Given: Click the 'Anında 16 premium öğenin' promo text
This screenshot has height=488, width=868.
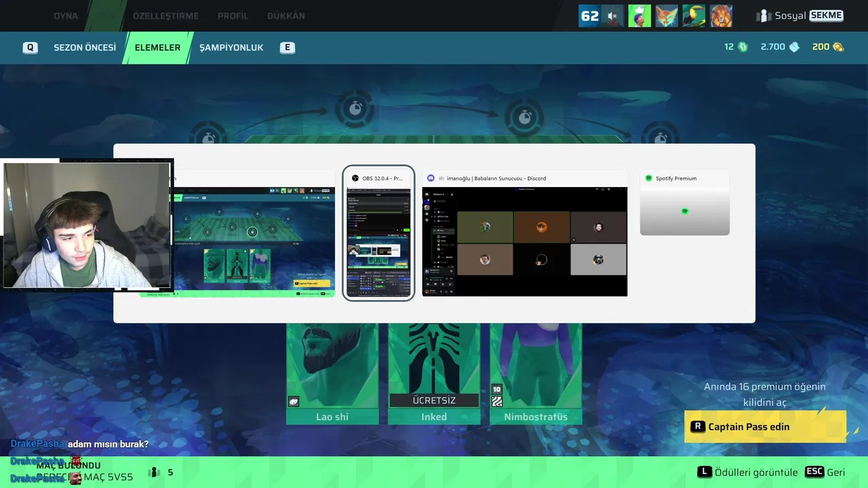Looking at the screenshot, I should 765,386.
